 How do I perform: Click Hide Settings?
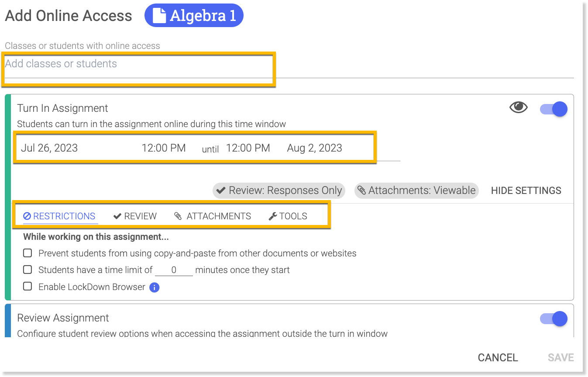[526, 190]
